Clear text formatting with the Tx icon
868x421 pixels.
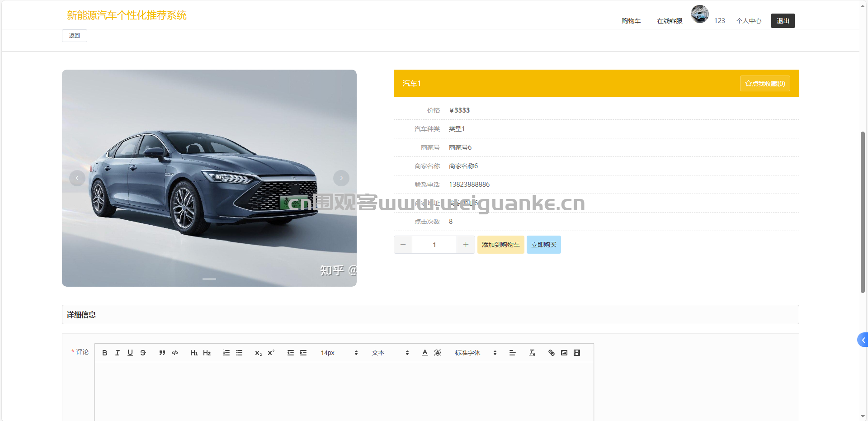point(532,353)
